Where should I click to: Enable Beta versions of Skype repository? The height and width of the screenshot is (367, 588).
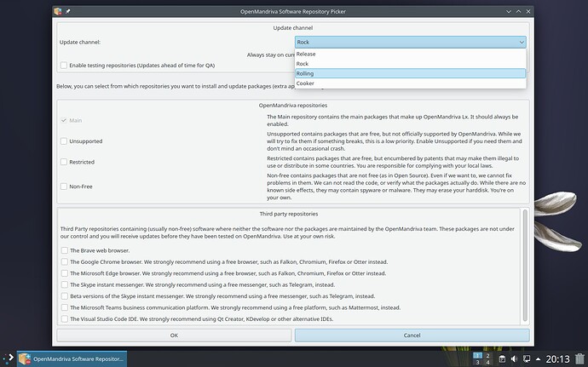coord(65,296)
